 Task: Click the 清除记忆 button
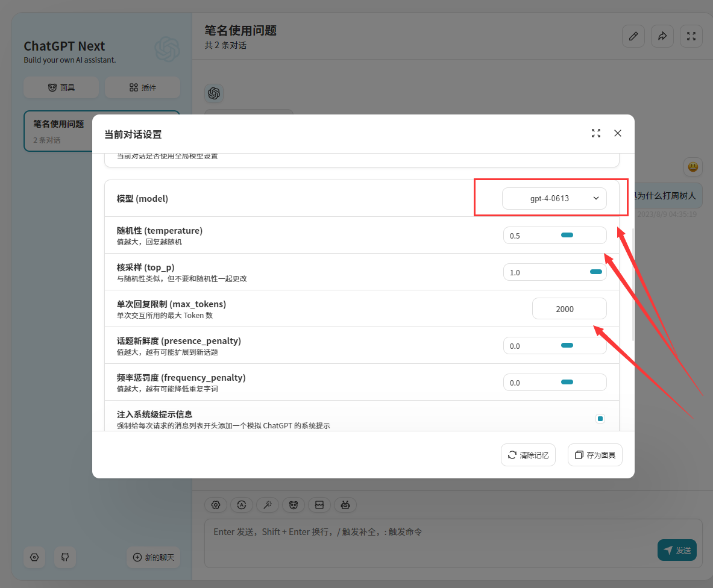click(x=528, y=455)
